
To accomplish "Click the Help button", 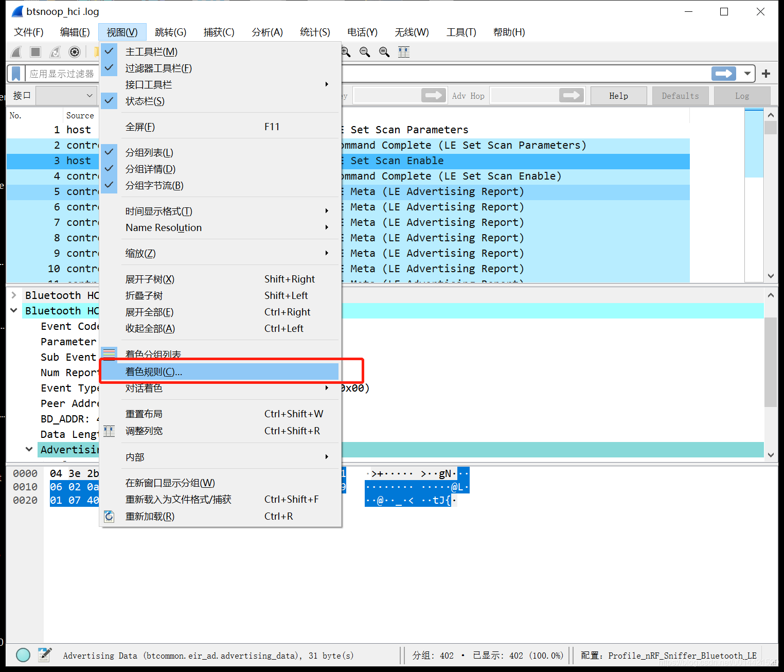I will tap(619, 96).
